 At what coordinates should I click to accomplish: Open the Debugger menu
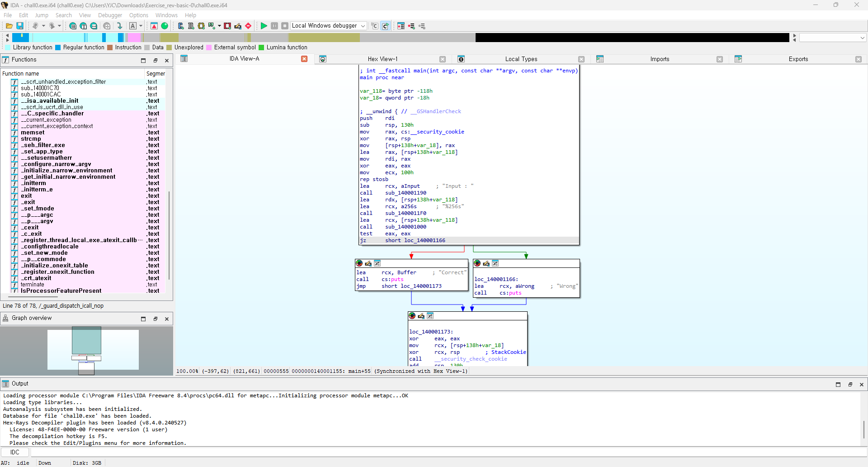[x=110, y=15]
